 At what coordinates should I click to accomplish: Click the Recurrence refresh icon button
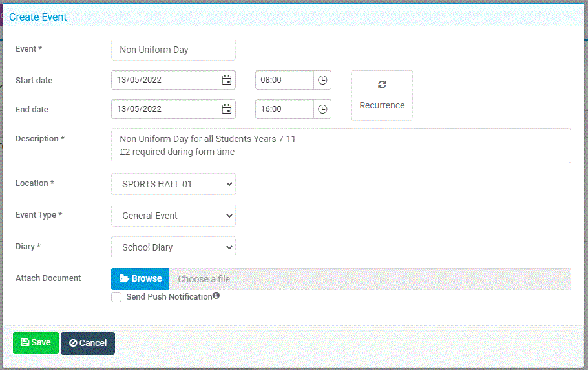click(x=382, y=96)
